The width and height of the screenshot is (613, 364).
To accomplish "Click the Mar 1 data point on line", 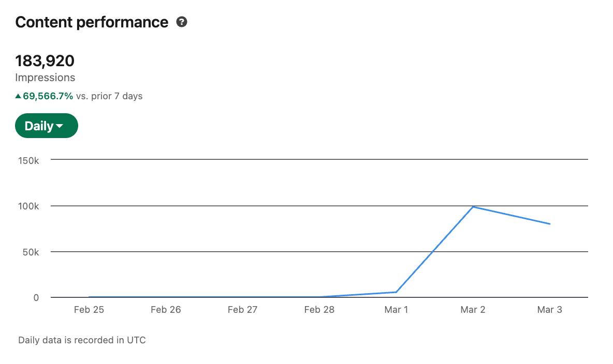I will click(x=396, y=292).
